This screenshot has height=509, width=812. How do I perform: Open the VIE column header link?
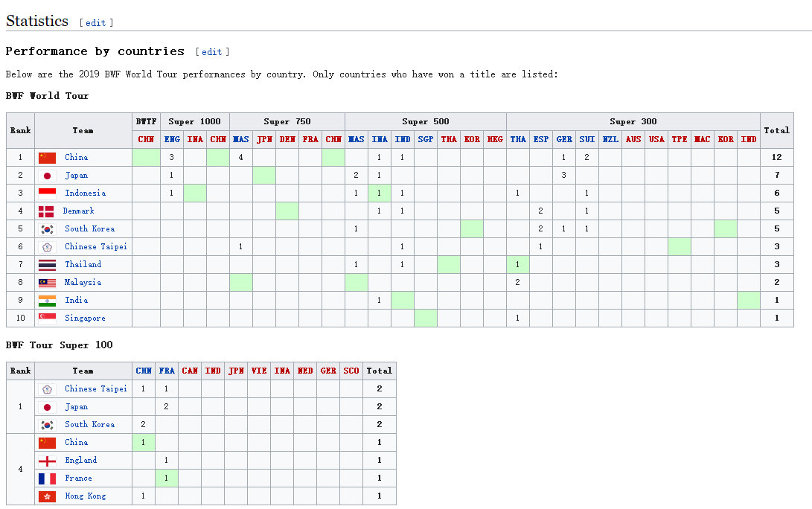click(x=258, y=371)
